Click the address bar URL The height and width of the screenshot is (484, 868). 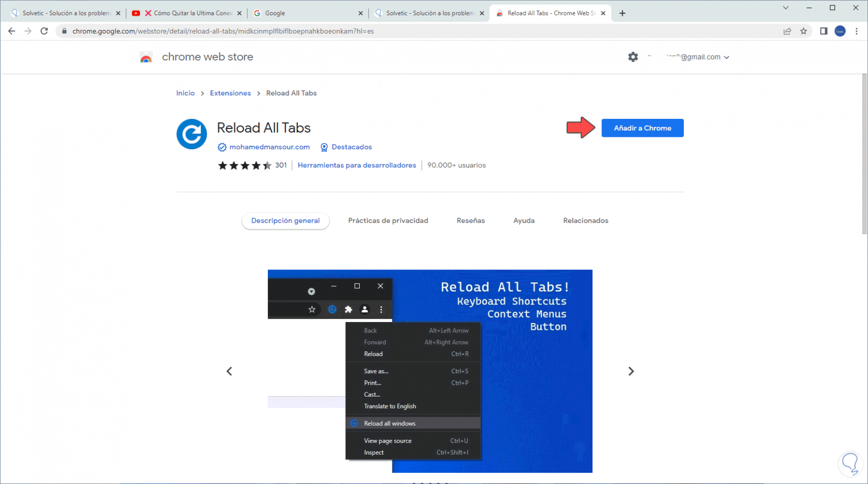[223, 31]
